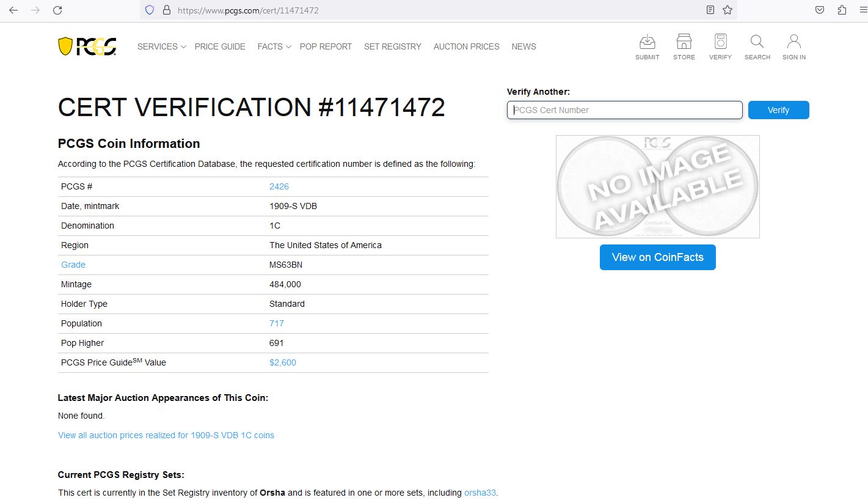
Task: Open the browser extensions puzzle icon
Action: pos(842,10)
